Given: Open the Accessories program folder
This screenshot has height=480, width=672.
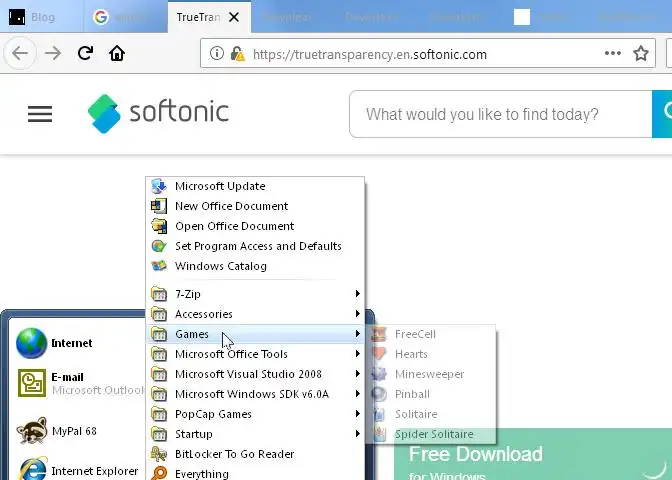Looking at the screenshot, I should [255, 314].
